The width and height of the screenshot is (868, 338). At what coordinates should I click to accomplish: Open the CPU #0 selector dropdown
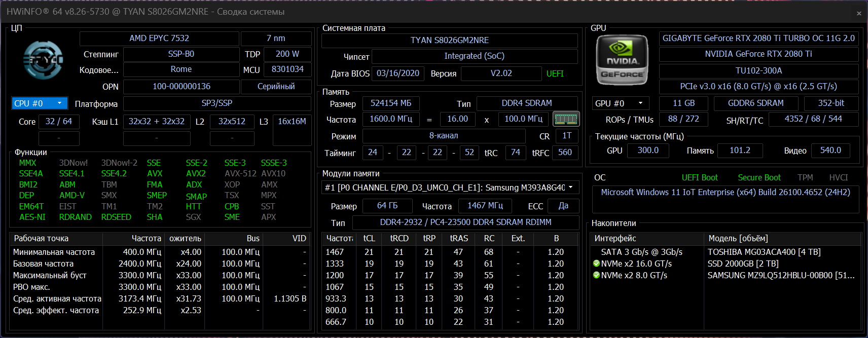coord(40,103)
